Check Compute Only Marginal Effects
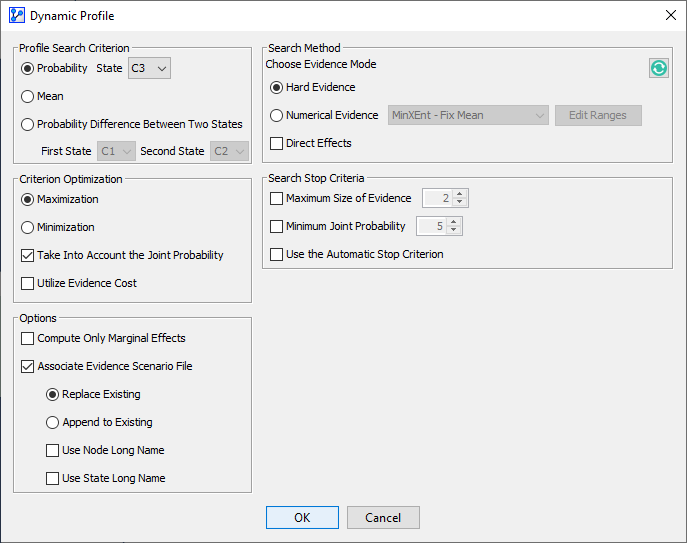The height and width of the screenshot is (543, 687). tap(28, 338)
